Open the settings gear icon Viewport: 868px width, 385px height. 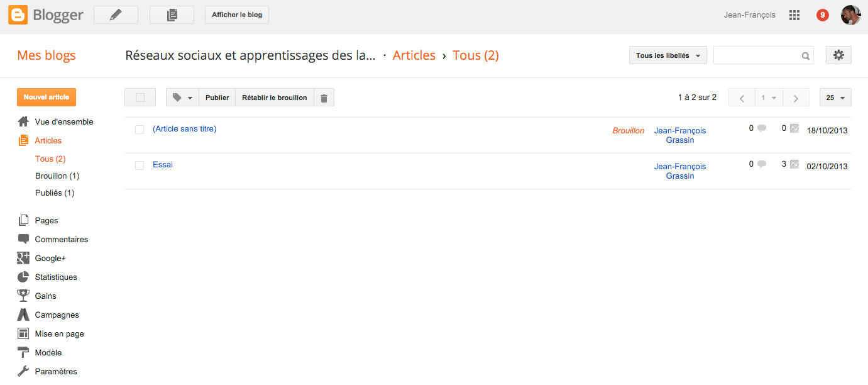[838, 55]
